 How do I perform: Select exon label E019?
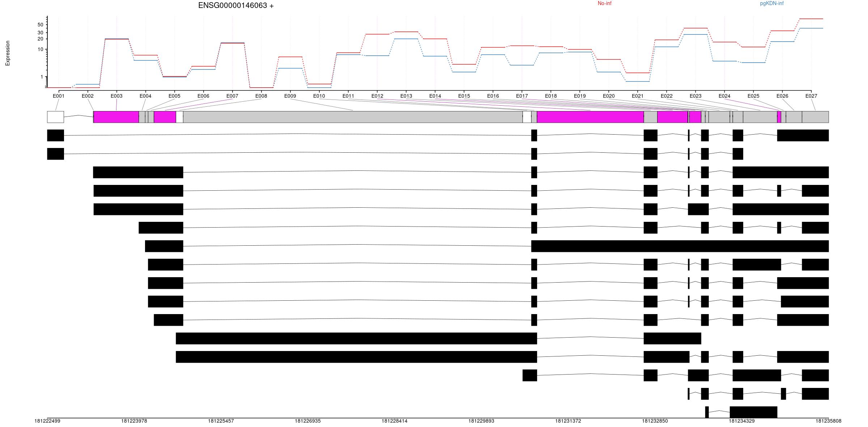pos(580,96)
